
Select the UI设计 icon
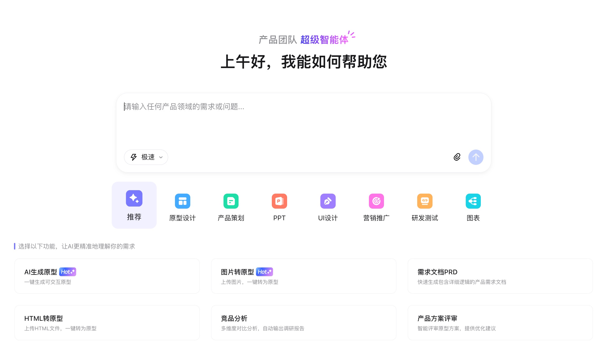pos(328,201)
